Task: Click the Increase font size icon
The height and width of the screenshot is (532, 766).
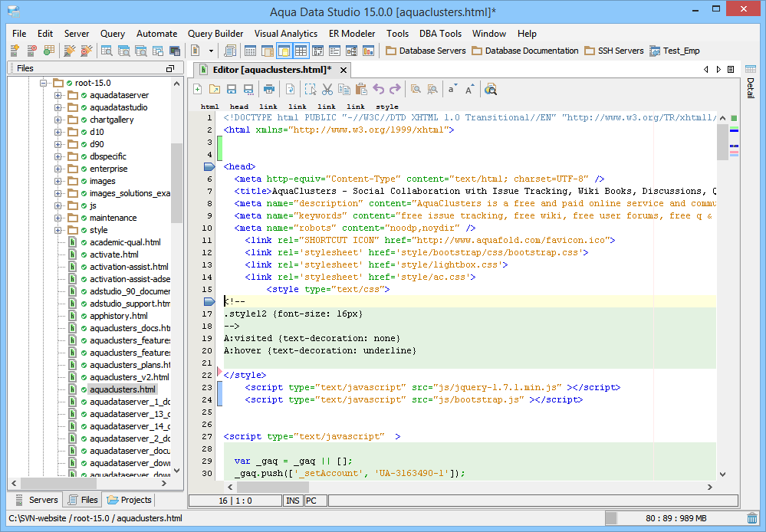Action: [x=470, y=90]
